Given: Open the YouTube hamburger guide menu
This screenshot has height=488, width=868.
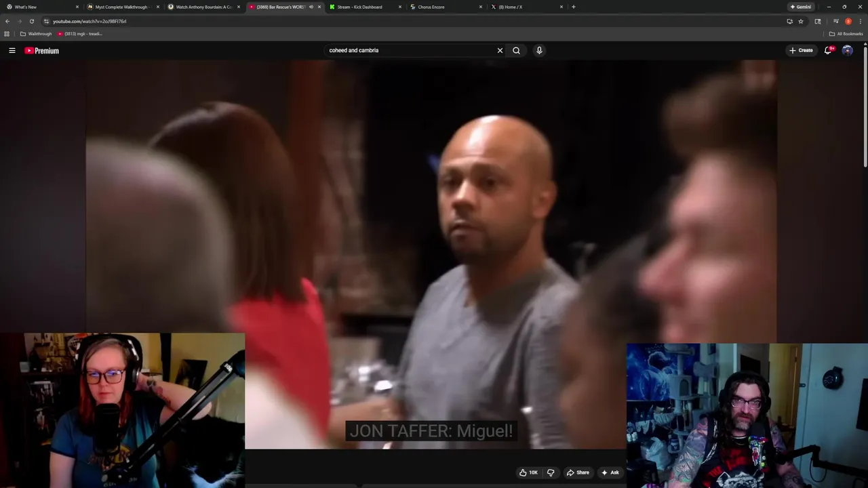Looking at the screenshot, I should (12, 50).
